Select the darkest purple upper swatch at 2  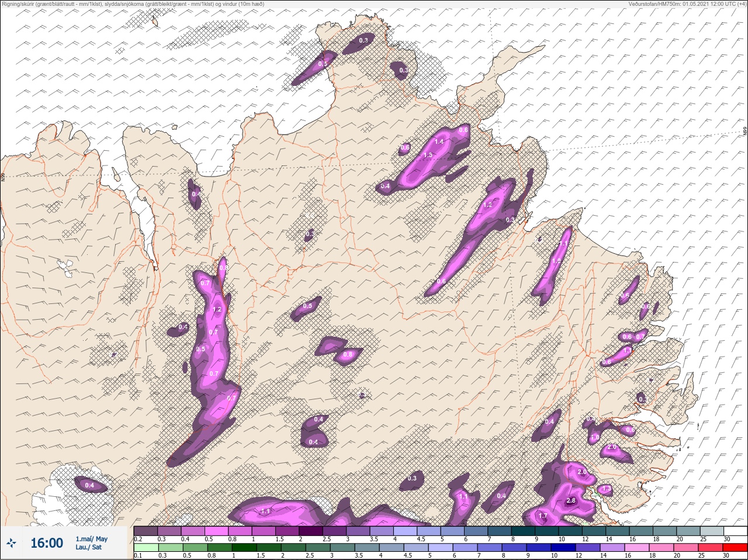click(x=311, y=531)
